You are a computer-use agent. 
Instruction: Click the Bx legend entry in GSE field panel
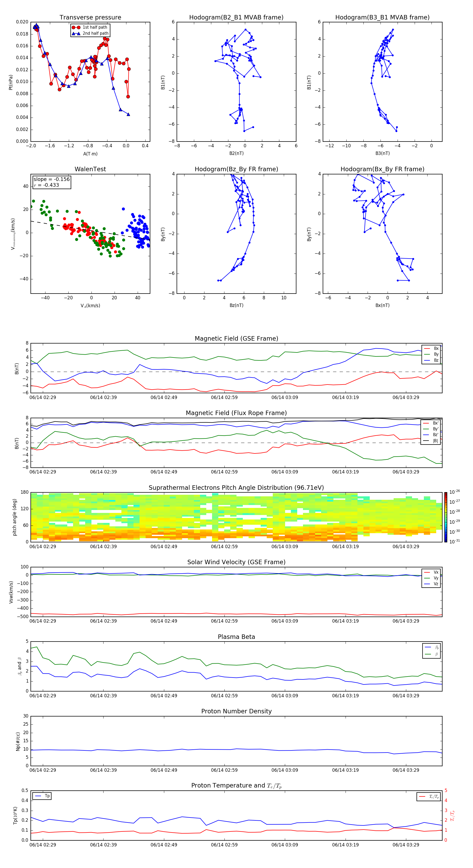[431, 349]
